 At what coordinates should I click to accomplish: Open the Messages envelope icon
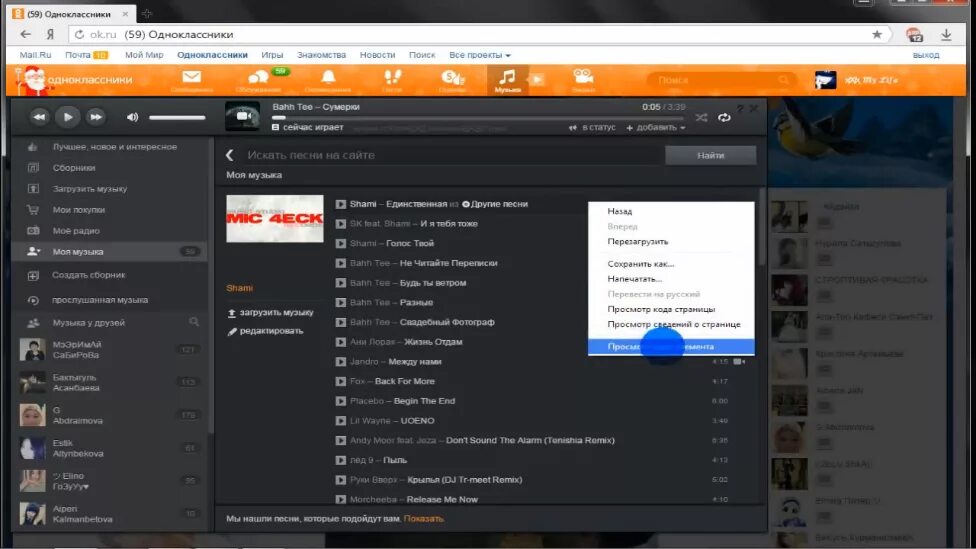click(192, 77)
